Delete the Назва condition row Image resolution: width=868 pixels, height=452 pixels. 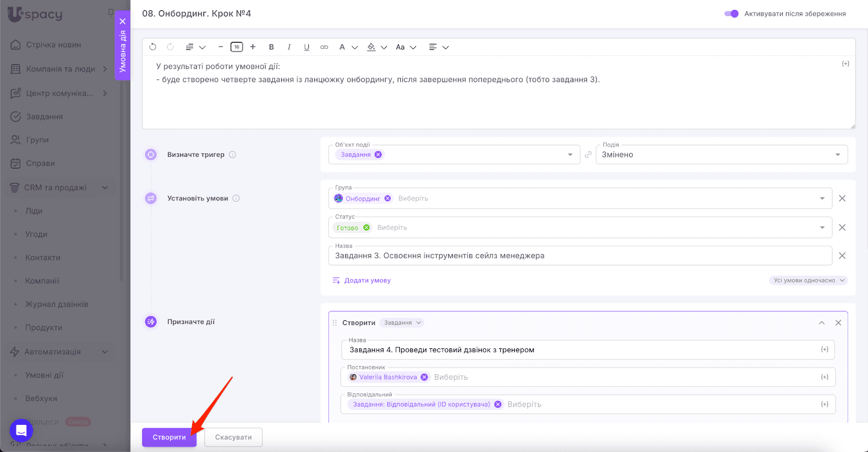pos(842,256)
